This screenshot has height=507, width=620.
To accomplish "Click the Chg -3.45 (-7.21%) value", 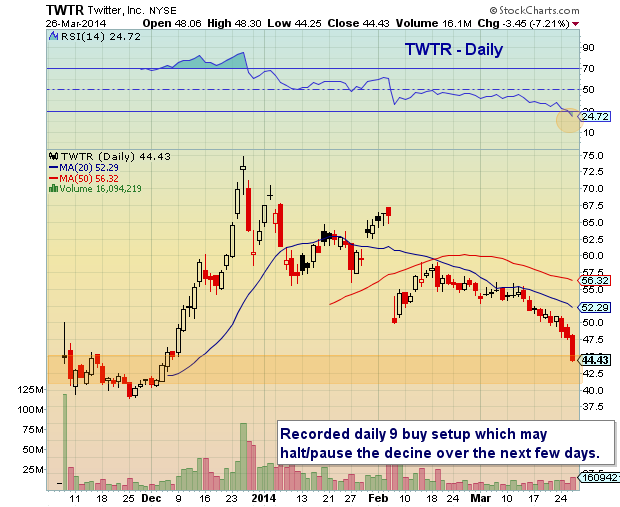I will [524, 23].
